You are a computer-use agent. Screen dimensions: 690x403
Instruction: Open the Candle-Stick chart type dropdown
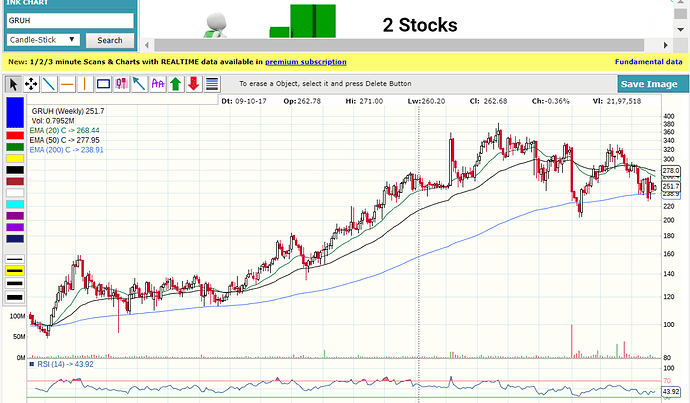coord(43,40)
